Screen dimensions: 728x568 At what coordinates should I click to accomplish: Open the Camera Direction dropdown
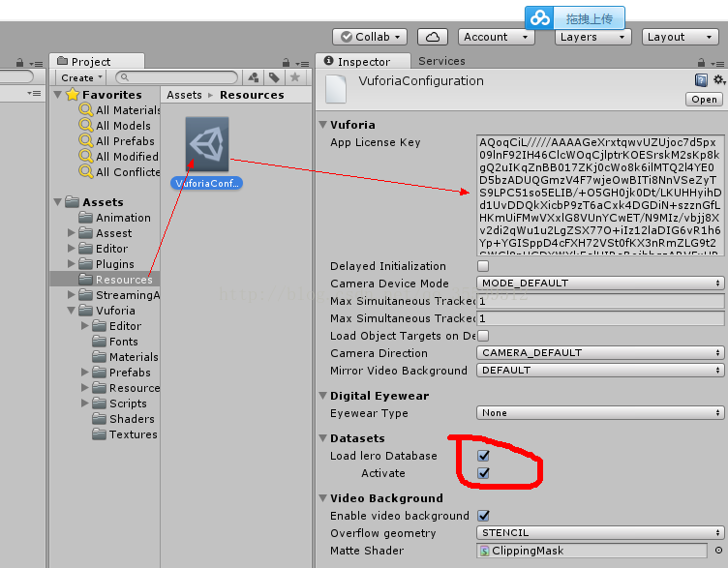(x=600, y=352)
